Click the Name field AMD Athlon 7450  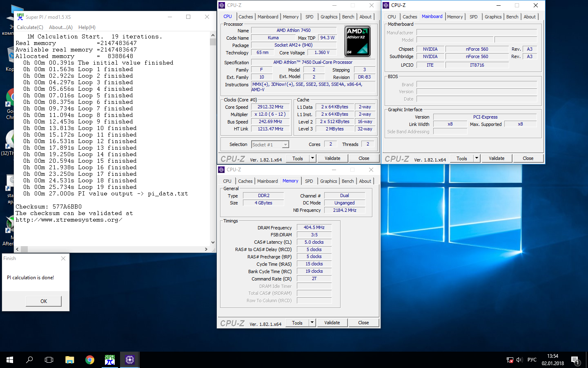(294, 30)
